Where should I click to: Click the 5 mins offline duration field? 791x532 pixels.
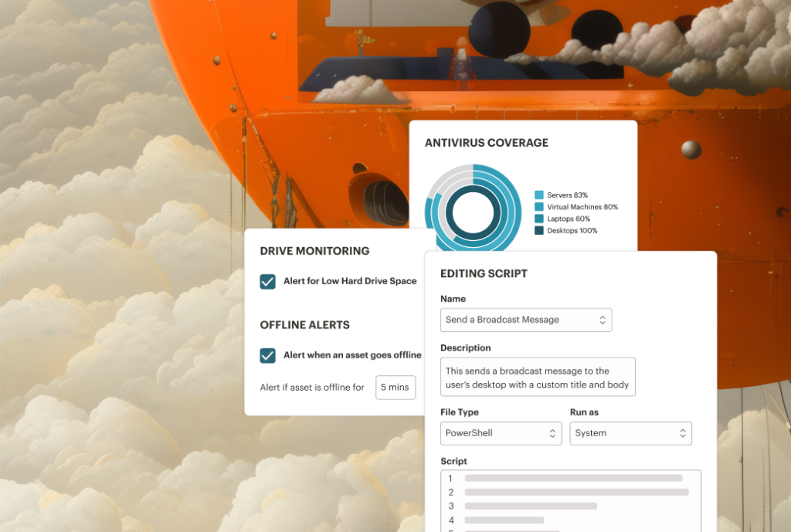click(x=395, y=387)
